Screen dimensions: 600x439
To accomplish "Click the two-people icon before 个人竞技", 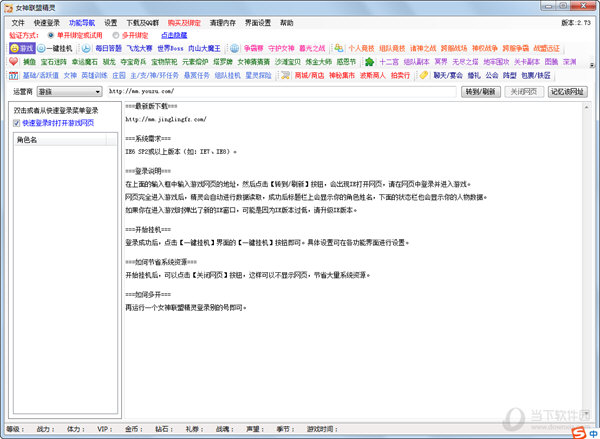I will (x=338, y=48).
